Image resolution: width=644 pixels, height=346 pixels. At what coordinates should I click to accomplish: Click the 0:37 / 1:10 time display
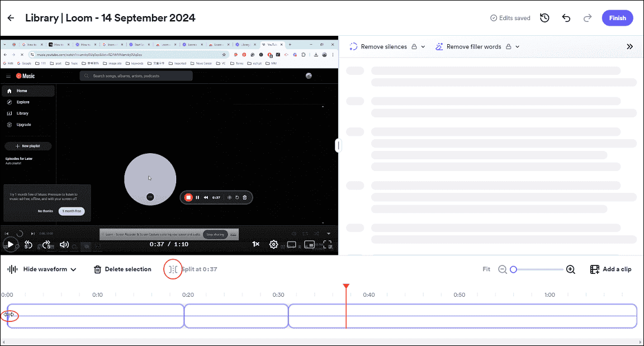tap(169, 244)
